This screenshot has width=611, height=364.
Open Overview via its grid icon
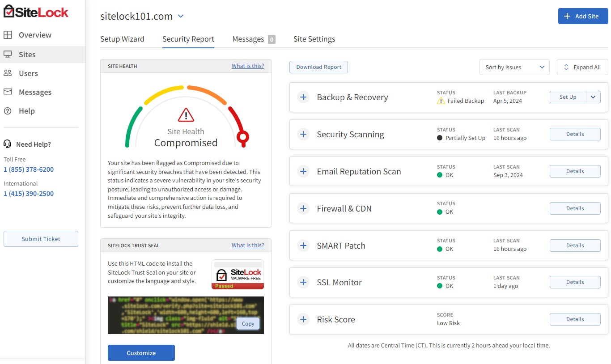(8, 35)
